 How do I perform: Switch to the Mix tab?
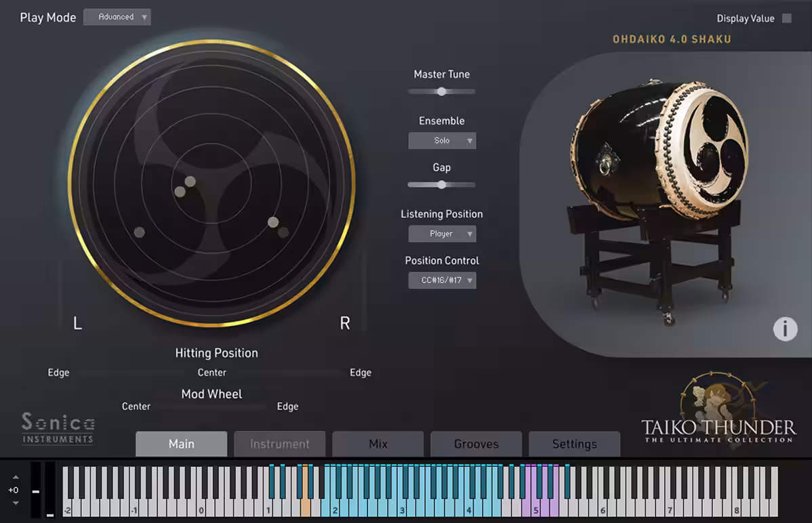(x=378, y=444)
